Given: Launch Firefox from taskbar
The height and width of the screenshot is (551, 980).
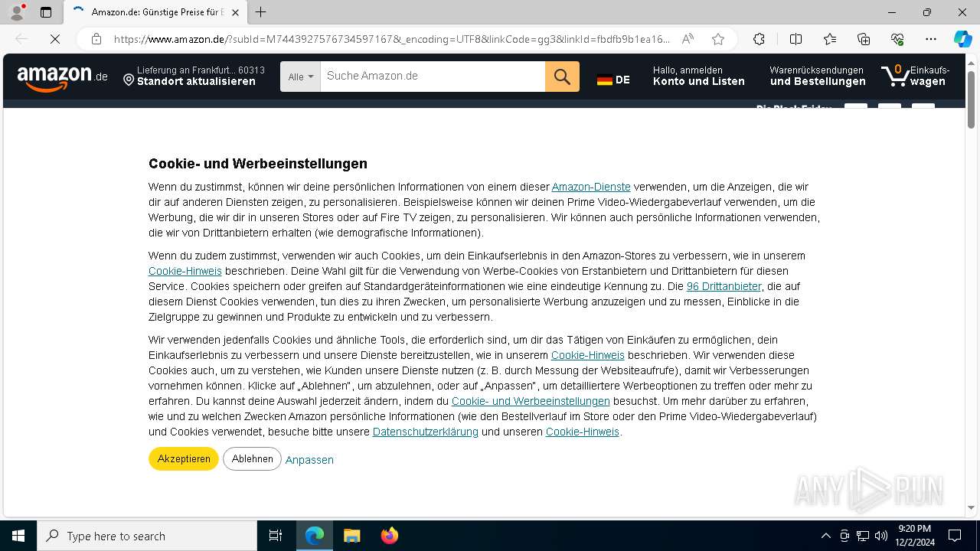Looking at the screenshot, I should pyautogui.click(x=389, y=536).
